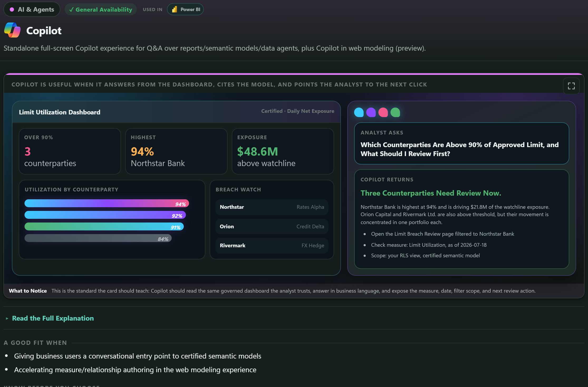Click the A Good Fit When heading
This screenshot has height=387, width=588.
(35, 343)
